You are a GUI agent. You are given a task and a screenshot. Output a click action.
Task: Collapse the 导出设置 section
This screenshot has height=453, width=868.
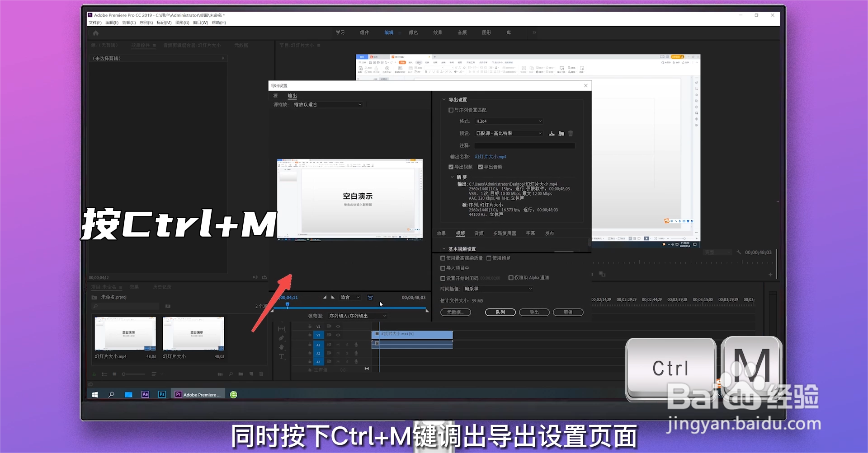[444, 100]
